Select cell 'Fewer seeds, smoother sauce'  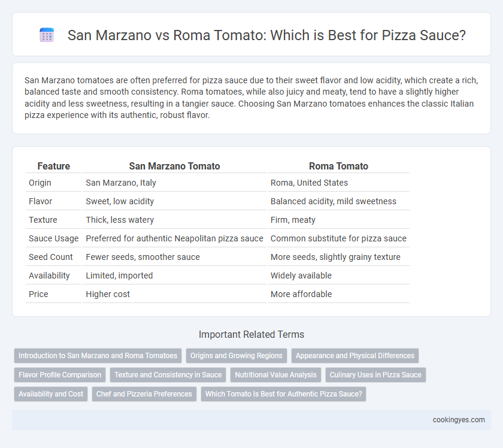(174, 257)
